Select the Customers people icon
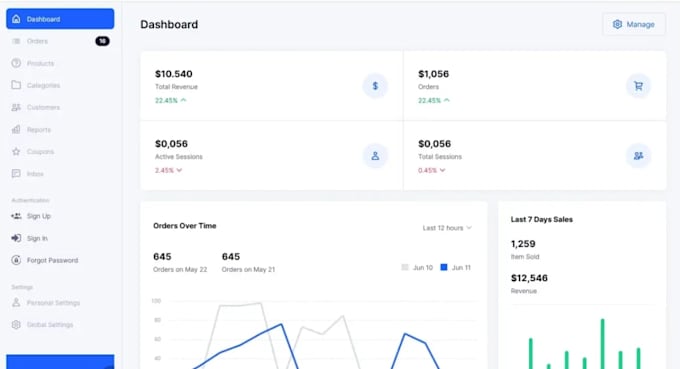The image size is (680, 369). [16, 107]
